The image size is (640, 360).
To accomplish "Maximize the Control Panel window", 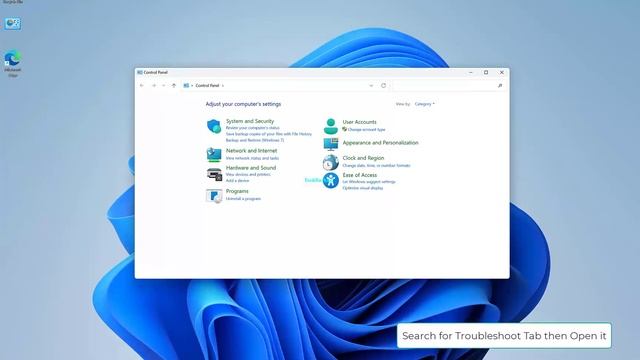I will point(486,72).
